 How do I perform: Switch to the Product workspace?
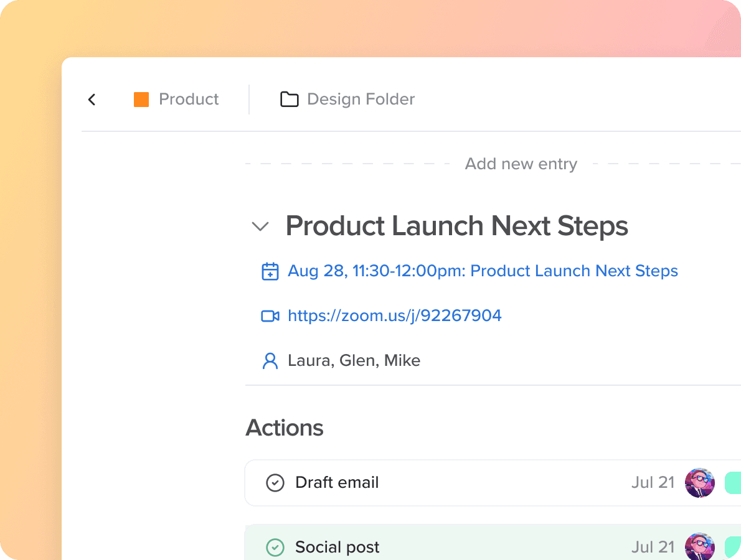188,99
